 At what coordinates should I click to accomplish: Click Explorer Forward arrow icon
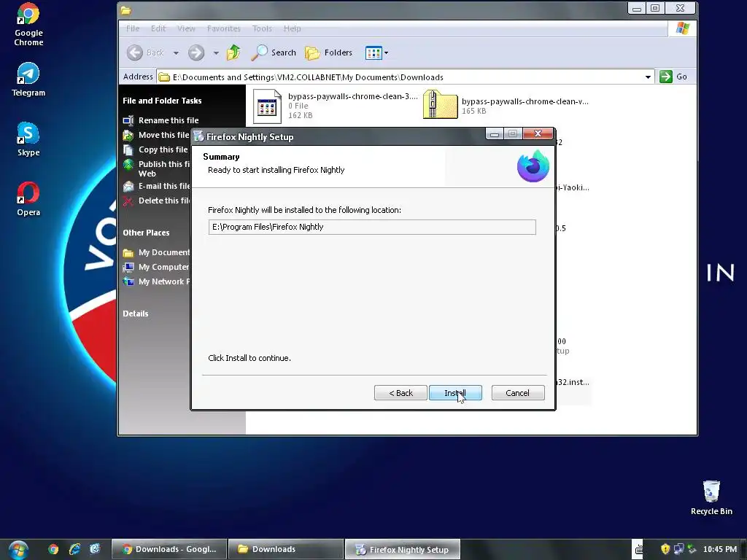point(196,52)
